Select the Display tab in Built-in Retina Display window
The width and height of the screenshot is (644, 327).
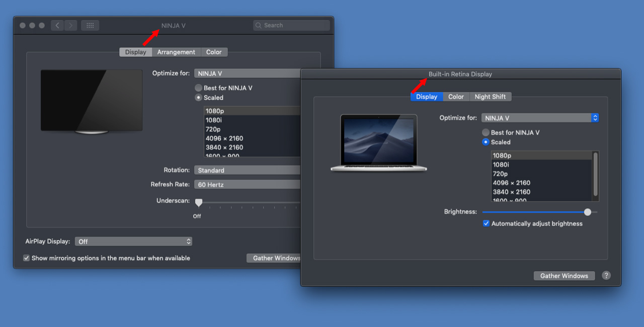click(x=427, y=97)
